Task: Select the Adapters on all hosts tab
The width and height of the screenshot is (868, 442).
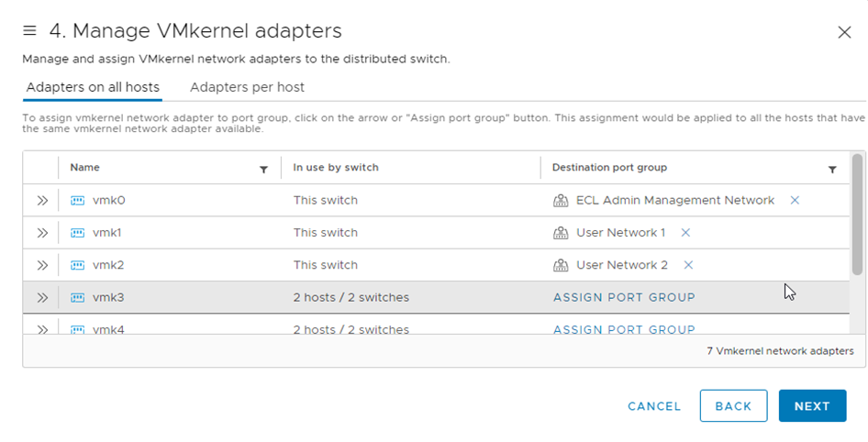Action: pos(93,87)
